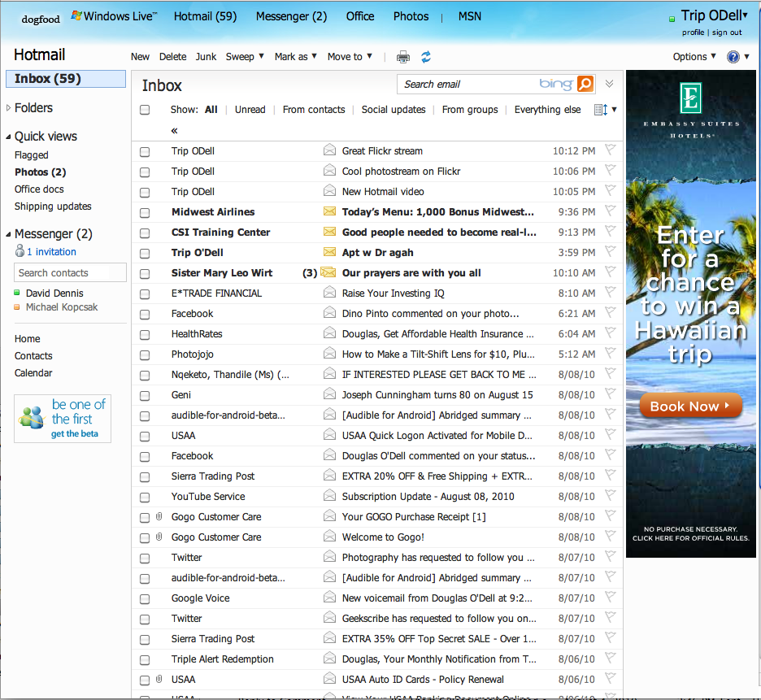Click envelope icon of Sister Mary Leo Wirt email
This screenshot has height=700, width=761.
coord(328,272)
